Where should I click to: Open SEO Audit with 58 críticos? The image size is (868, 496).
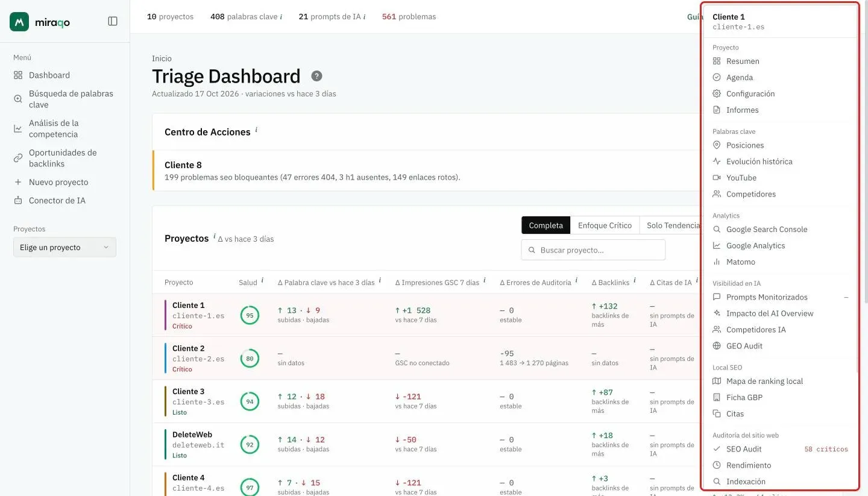(x=780, y=449)
